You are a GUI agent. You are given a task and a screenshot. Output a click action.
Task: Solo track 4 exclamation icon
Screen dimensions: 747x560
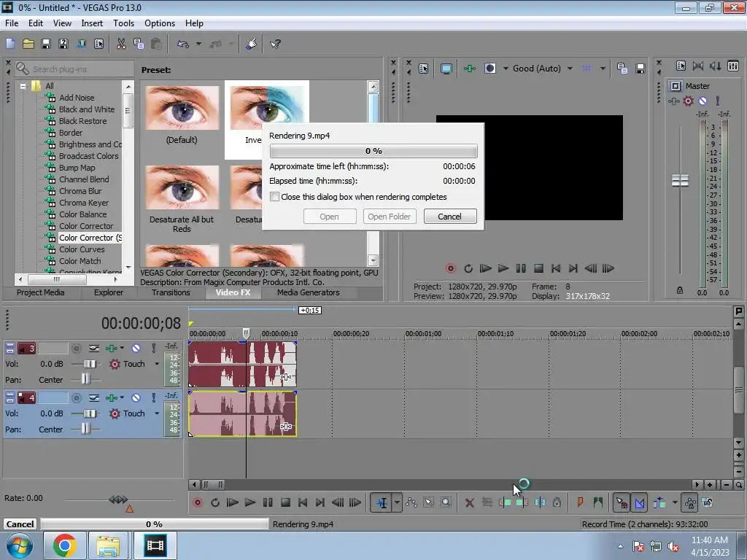tap(153, 397)
